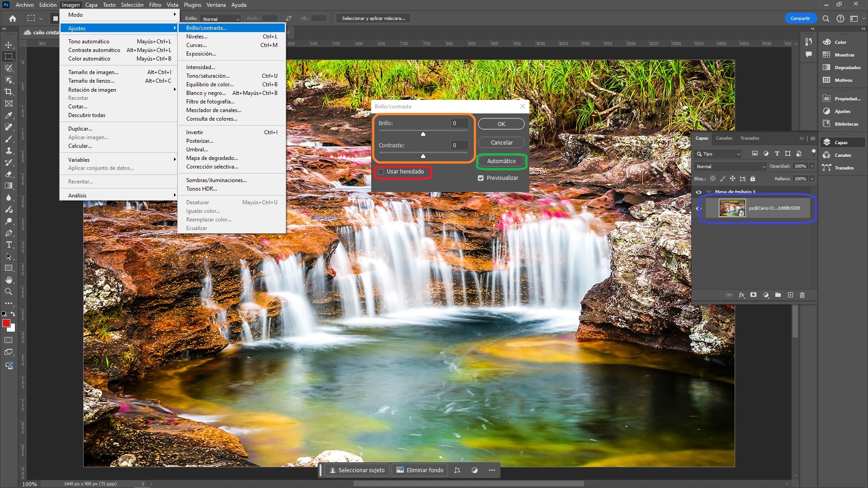Click the fx layer style icon
Image resolution: width=868 pixels, height=488 pixels.
[x=741, y=295]
